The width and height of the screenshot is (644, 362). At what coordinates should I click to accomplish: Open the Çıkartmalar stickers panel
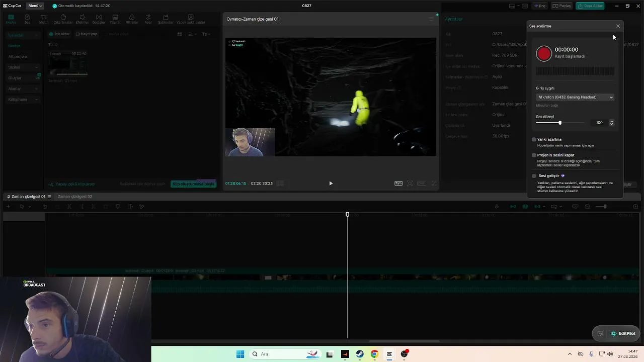pos(63,19)
